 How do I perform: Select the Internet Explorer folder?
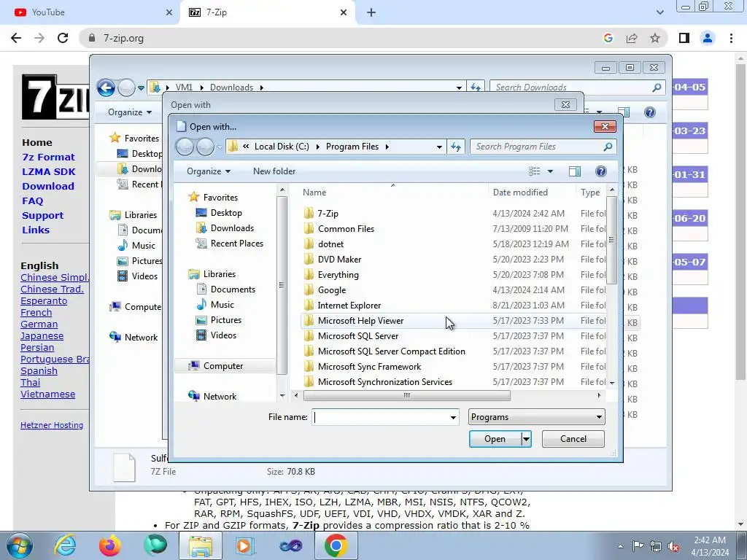pyautogui.click(x=349, y=306)
